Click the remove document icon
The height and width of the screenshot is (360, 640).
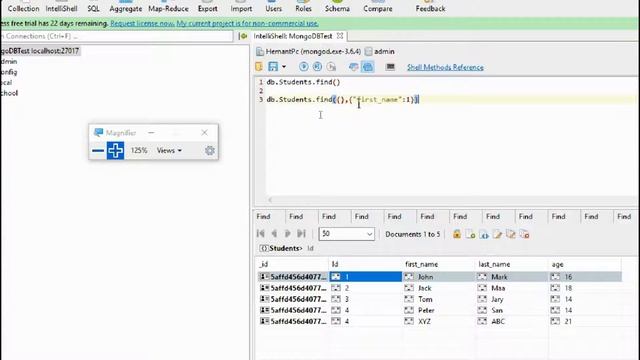point(524,234)
